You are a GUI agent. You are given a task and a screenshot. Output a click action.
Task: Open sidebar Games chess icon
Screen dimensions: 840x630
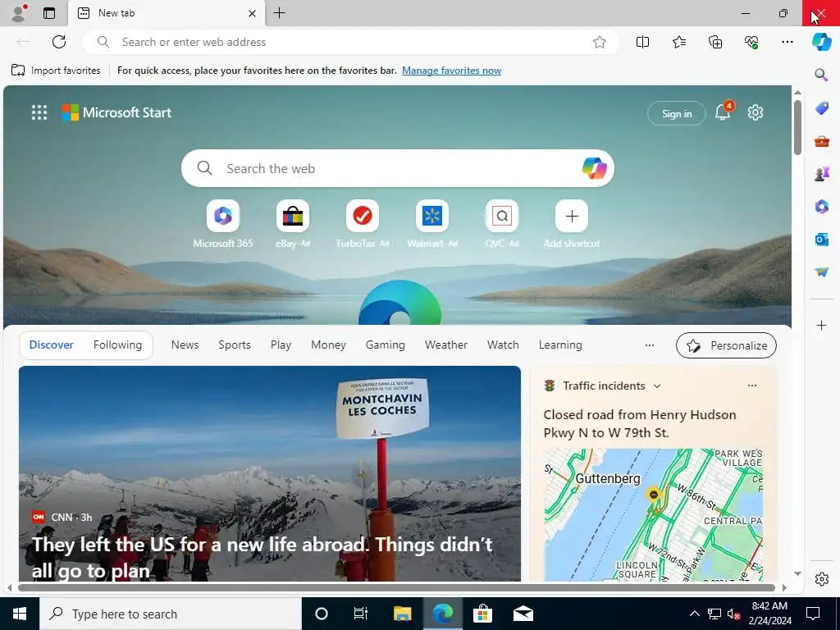(821, 174)
